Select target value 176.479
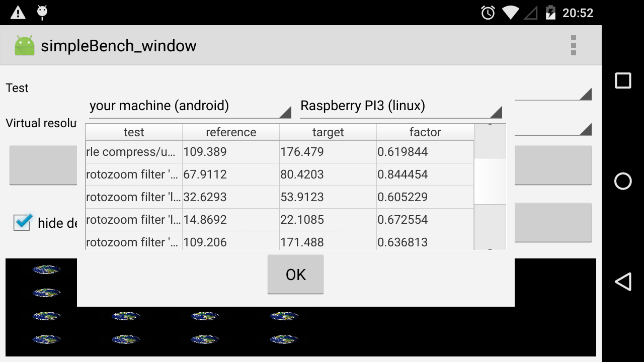 328,152
